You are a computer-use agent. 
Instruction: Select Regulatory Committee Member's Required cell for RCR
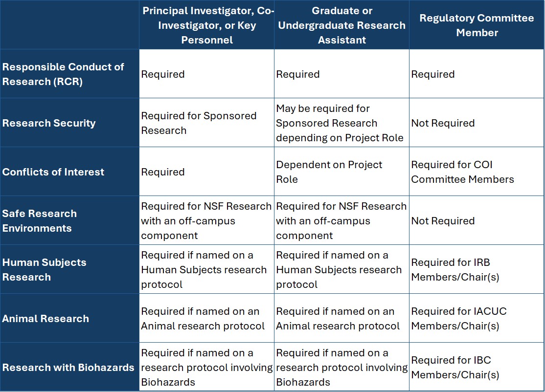tap(433, 74)
